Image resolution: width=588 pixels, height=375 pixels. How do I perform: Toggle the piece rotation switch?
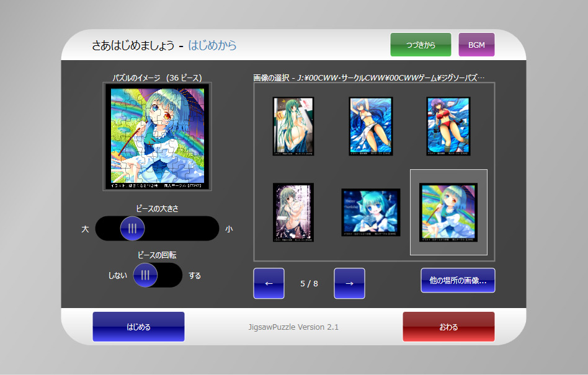(x=145, y=275)
